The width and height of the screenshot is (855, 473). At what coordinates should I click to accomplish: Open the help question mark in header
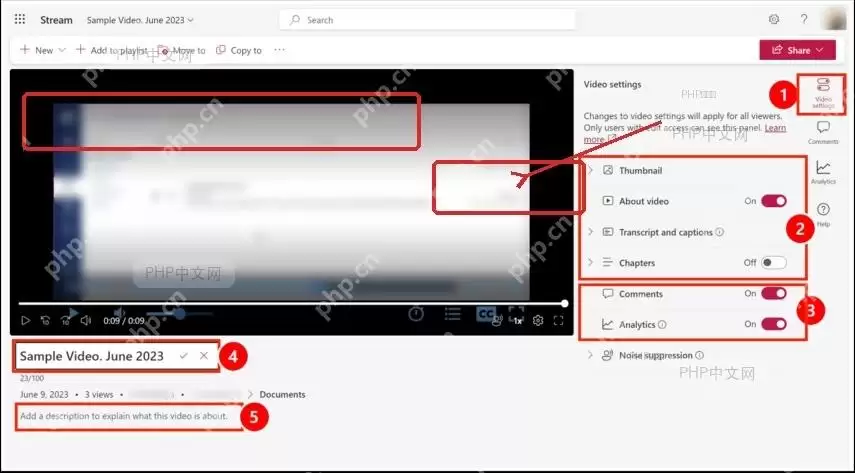(804, 20)
